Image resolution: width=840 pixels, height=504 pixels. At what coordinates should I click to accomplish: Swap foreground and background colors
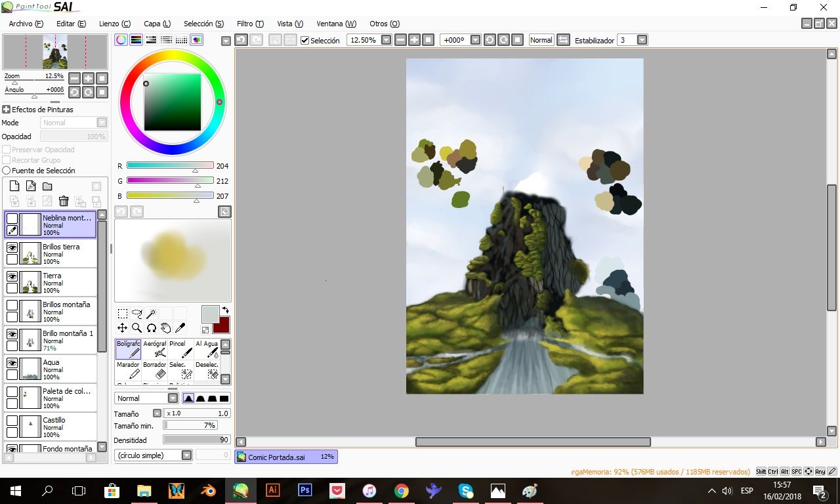225,310
